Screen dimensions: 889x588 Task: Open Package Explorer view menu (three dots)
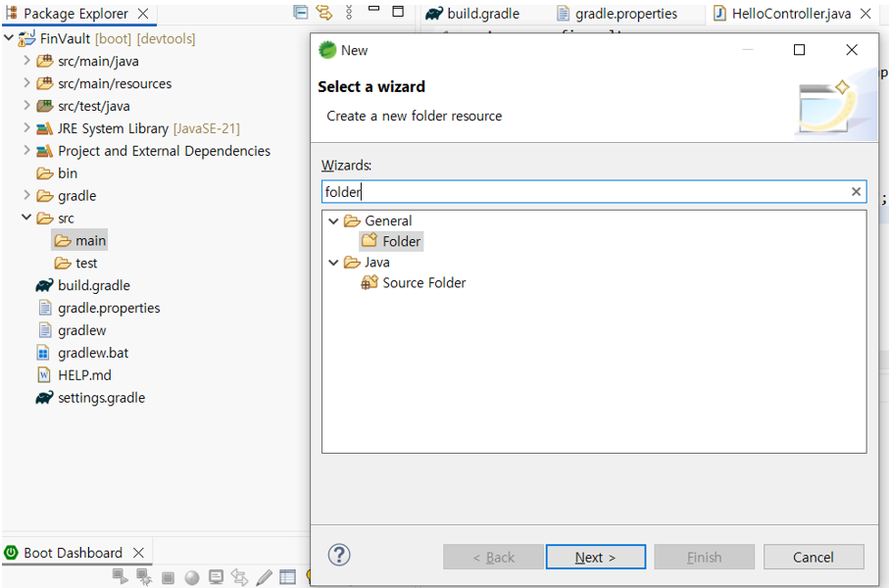(x=349, y=12)
